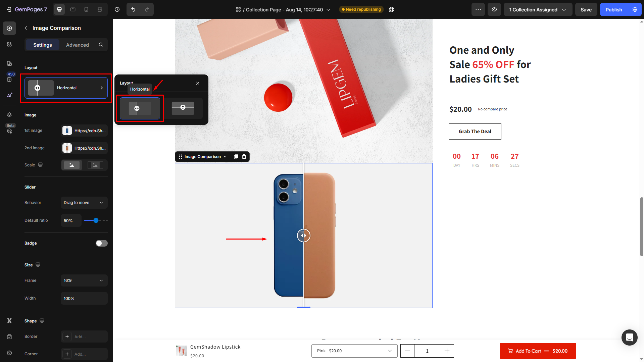Switch to the Advanced tab

(78, 45)
